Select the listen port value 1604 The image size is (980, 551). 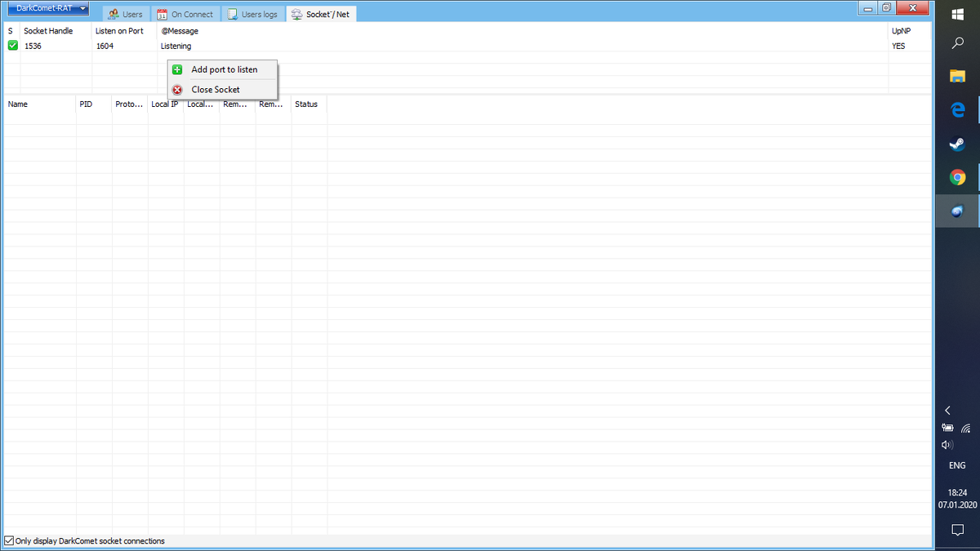click(x=105, y=46)
